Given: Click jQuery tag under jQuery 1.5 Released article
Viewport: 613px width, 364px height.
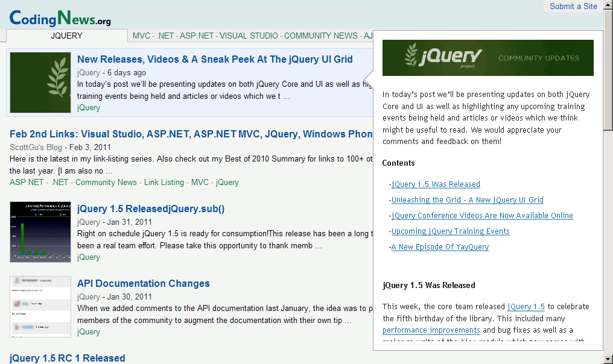Looking at the screenshot, I should (88, 257).
